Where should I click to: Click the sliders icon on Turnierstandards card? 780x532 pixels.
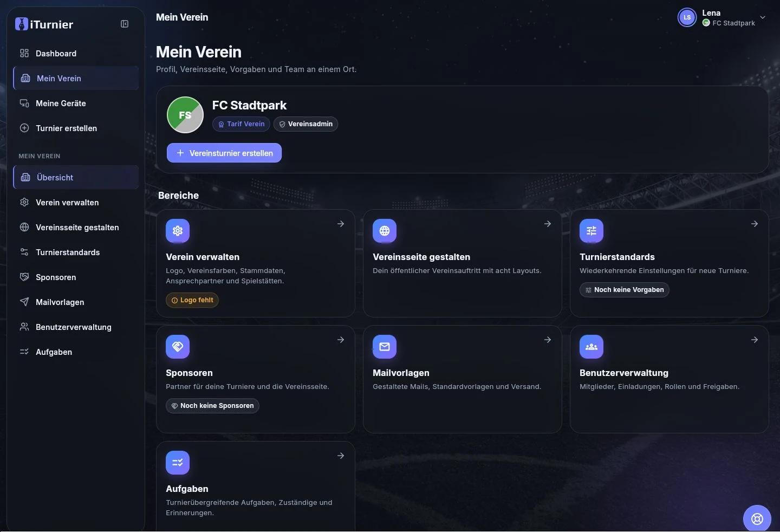591,231
